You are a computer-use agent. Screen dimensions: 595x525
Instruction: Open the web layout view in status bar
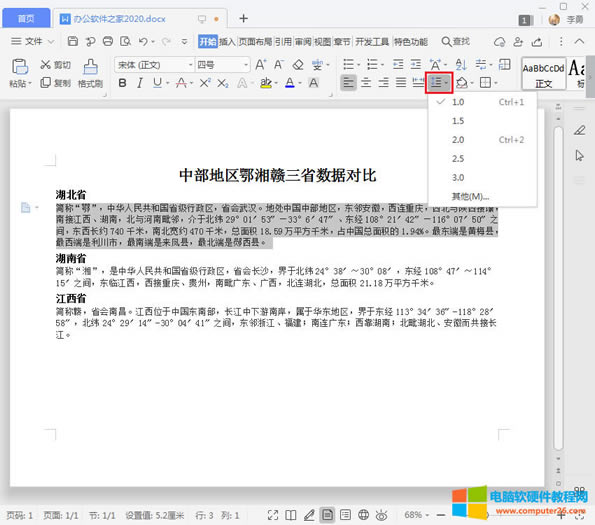[x=364, y=515]
